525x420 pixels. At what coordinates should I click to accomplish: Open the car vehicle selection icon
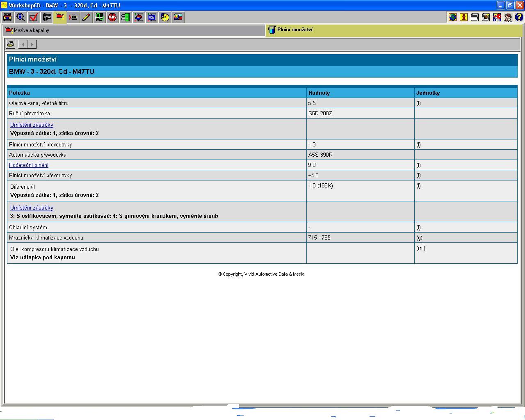pyautogui.click(x=7, y=17)
